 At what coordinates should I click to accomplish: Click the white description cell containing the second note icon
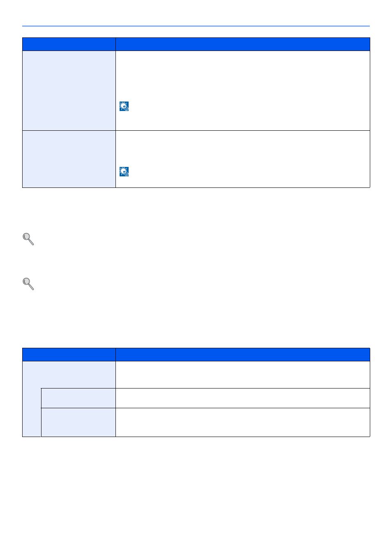pos(243,159)
